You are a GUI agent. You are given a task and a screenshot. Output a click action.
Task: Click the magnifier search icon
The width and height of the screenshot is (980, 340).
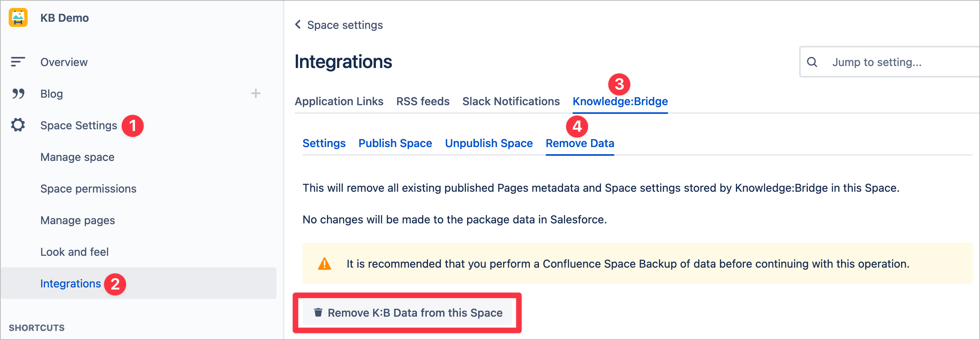pos(812,62)
